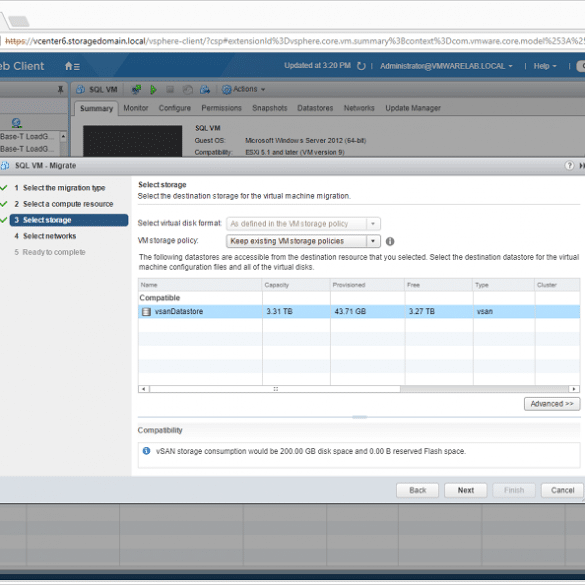Open help question mark in Migrate dialog
The image size is (585, 585).
pos(569,165)
